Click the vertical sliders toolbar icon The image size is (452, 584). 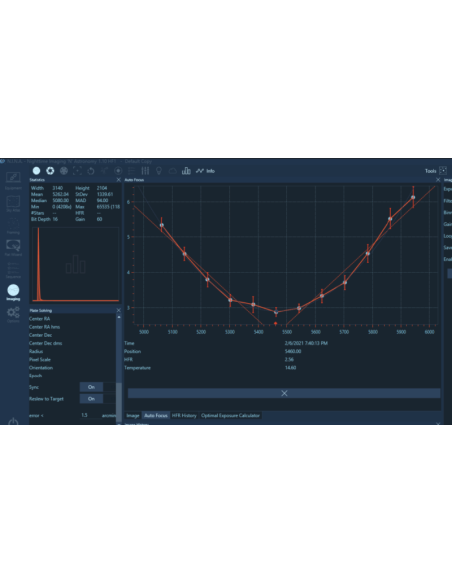click(145, 171)
